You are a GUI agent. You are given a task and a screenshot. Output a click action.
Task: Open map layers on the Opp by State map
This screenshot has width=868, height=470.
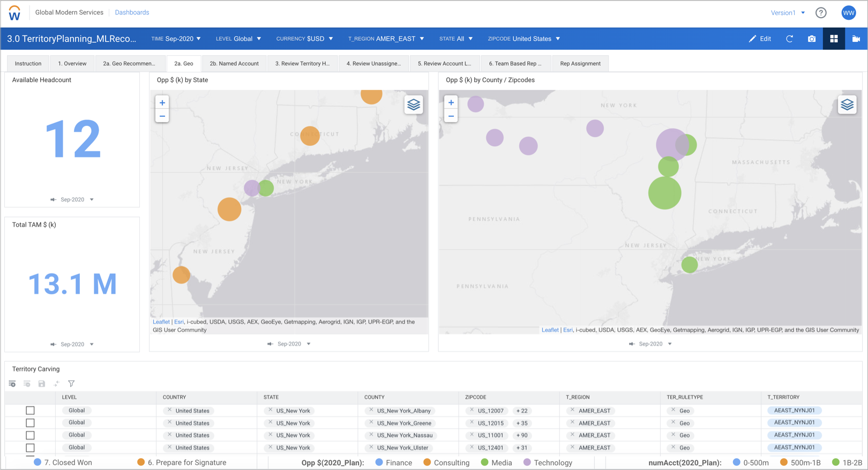tap(414, 105)
